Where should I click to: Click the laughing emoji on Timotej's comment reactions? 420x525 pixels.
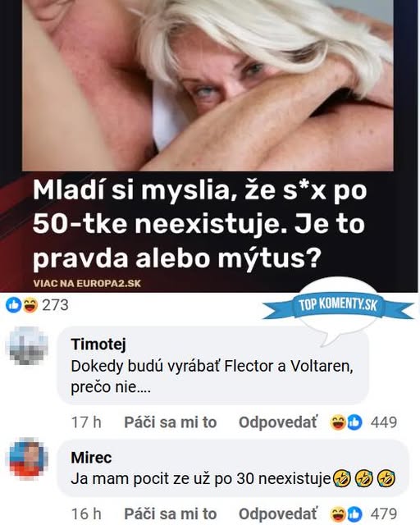[338, 422]
